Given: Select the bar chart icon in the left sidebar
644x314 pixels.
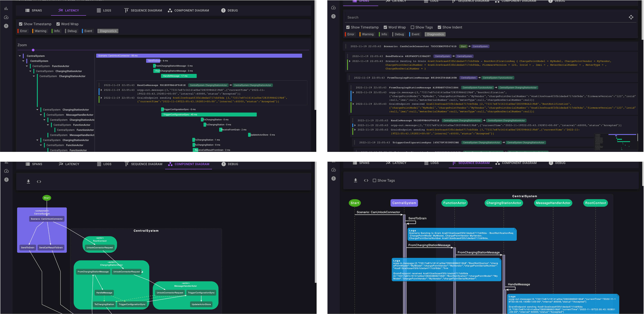Looking at the screenshot, I should tap(6, 8).
